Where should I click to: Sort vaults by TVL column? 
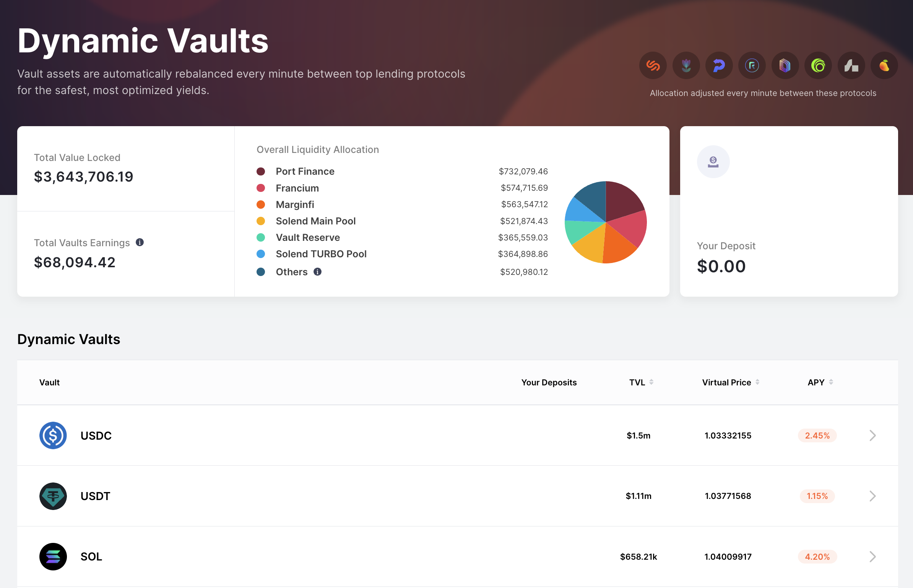tap(651, 382)
